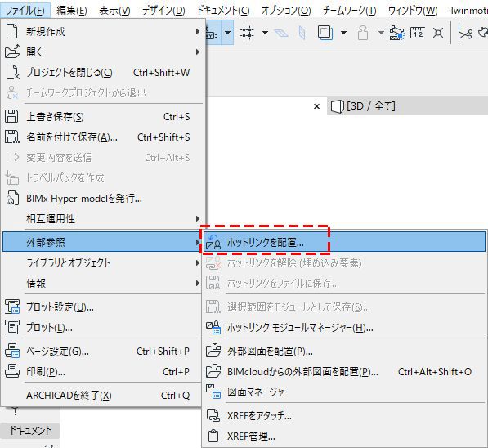Click the 印刷 printer icon
Image resolution: width=488 pixels, height=448 pixels.
pos(12,371)
